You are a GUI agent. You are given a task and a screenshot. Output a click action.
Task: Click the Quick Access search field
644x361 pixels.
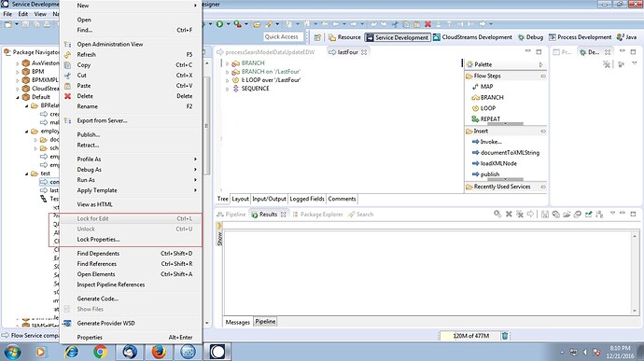(284, 37)
